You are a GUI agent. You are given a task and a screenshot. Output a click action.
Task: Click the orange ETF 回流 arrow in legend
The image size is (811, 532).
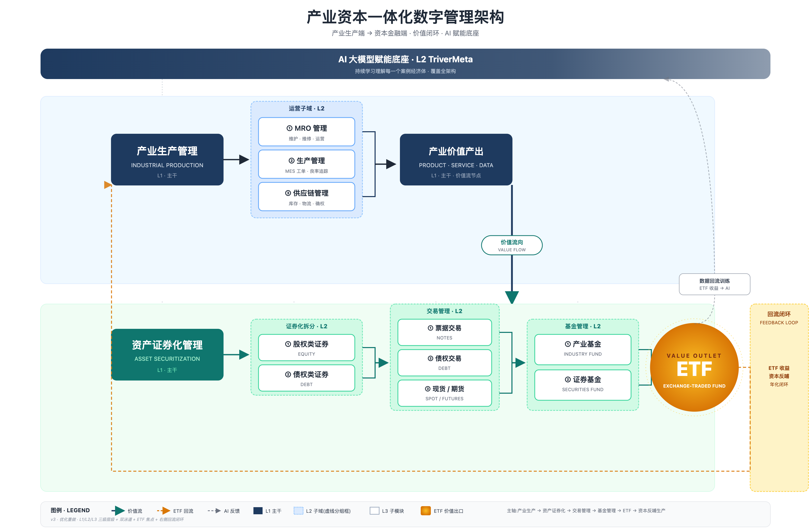click(163, 510)
